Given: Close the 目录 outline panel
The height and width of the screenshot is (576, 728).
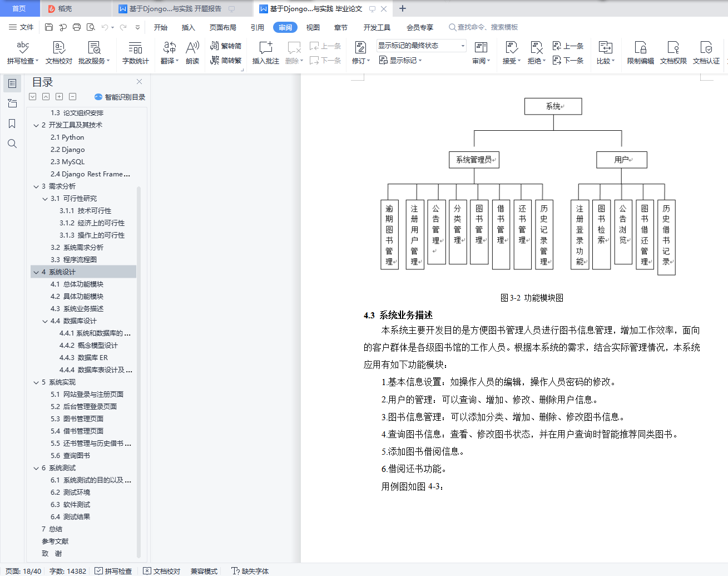Looking at the screenshot, I should click(x=139, y=82).
